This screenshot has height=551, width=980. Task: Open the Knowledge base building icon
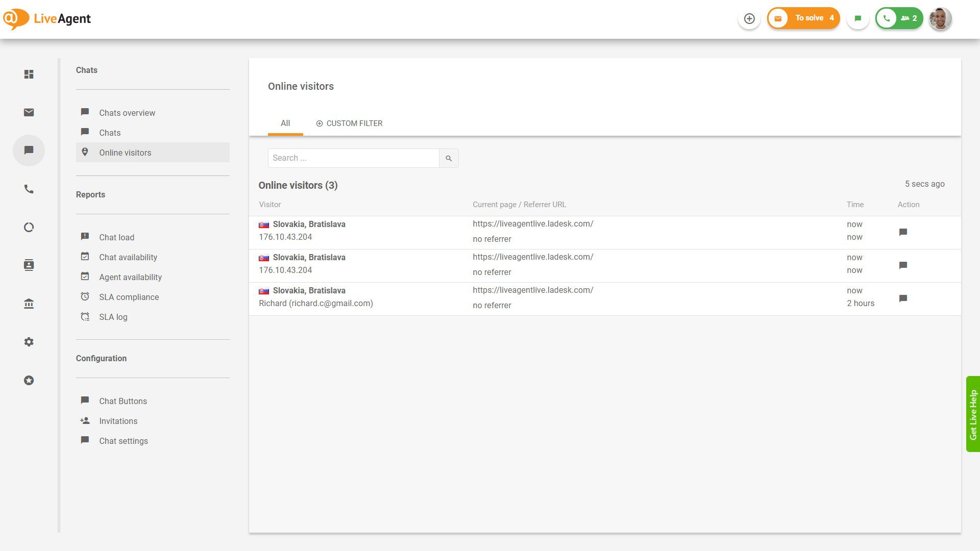click(x=29, y=304)
